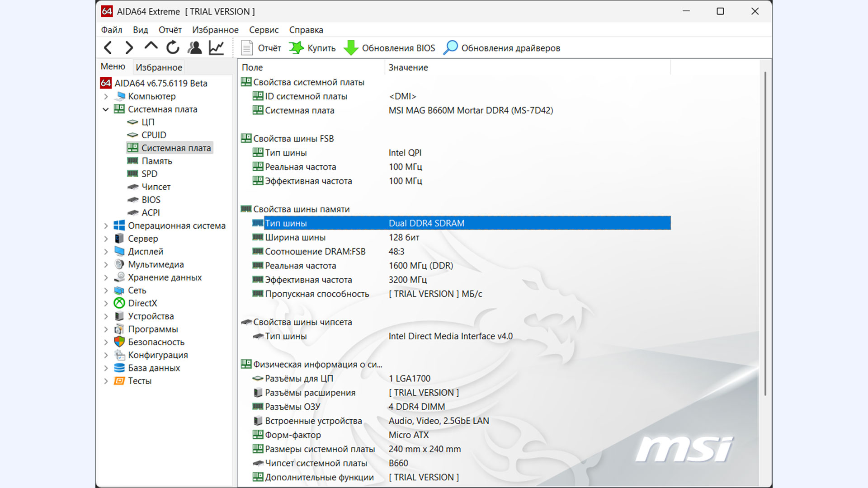868x488 pixels.
Task: Select the Память tree item
Action: (x=156, y=161)
